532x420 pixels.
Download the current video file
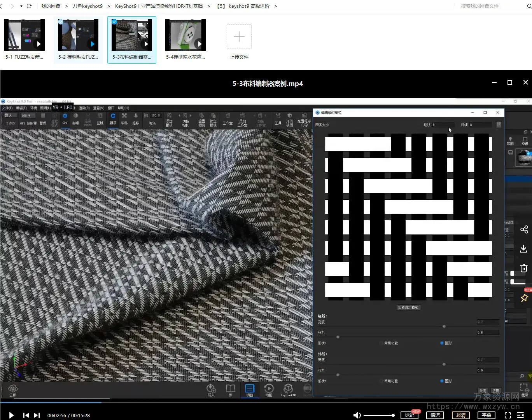[x=524, y=249]
